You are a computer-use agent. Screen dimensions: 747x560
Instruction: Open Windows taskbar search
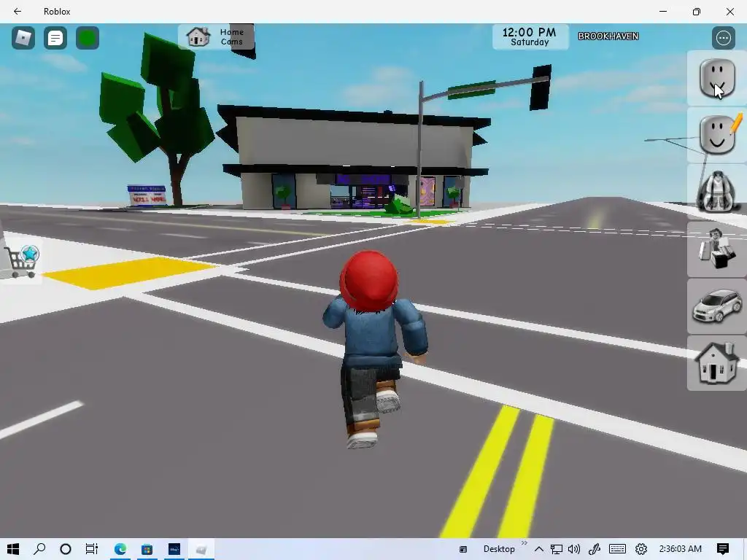pos(39,549)
